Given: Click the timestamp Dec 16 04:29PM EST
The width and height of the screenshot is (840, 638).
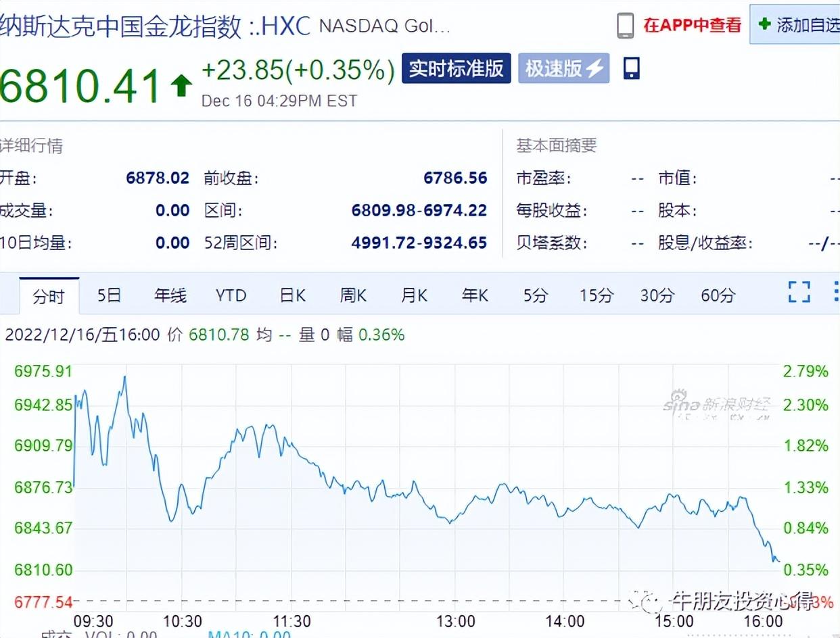Looking at the screenshot, I should pos(279,101).
